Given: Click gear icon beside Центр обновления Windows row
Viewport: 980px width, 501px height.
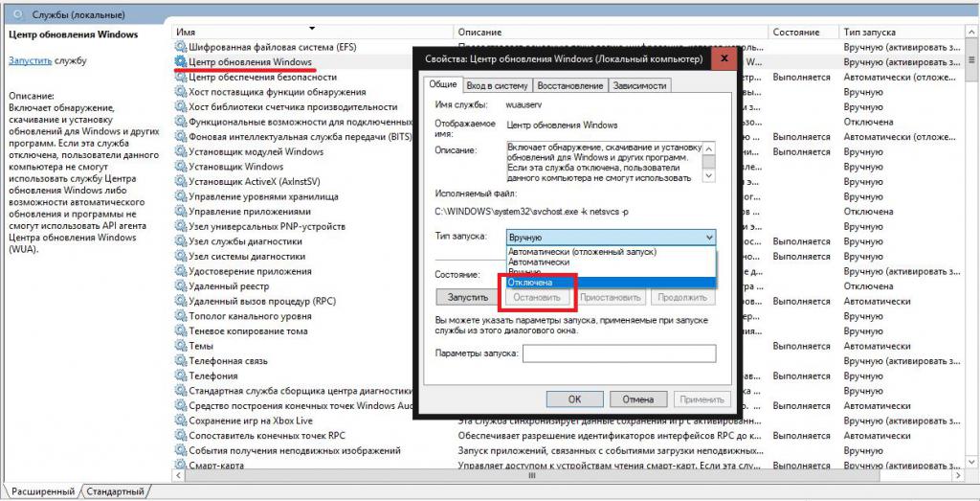Looking at the screenshot, I should [x=181, y=62].
